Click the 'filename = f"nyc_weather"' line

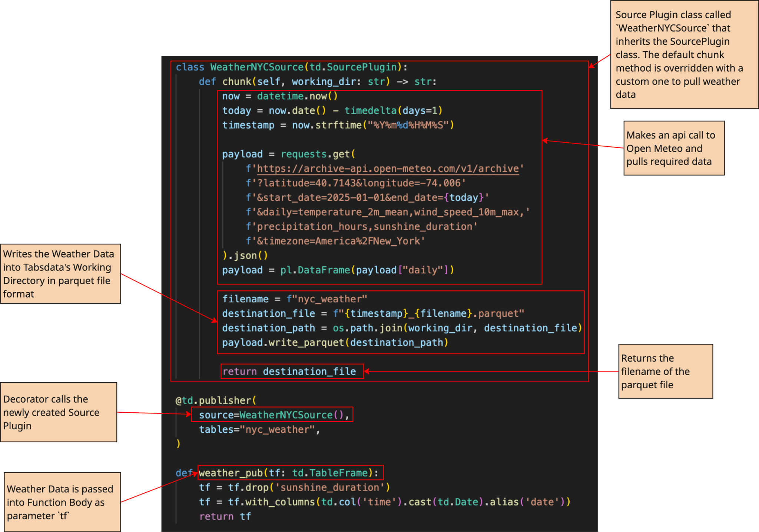coord(294,299)
